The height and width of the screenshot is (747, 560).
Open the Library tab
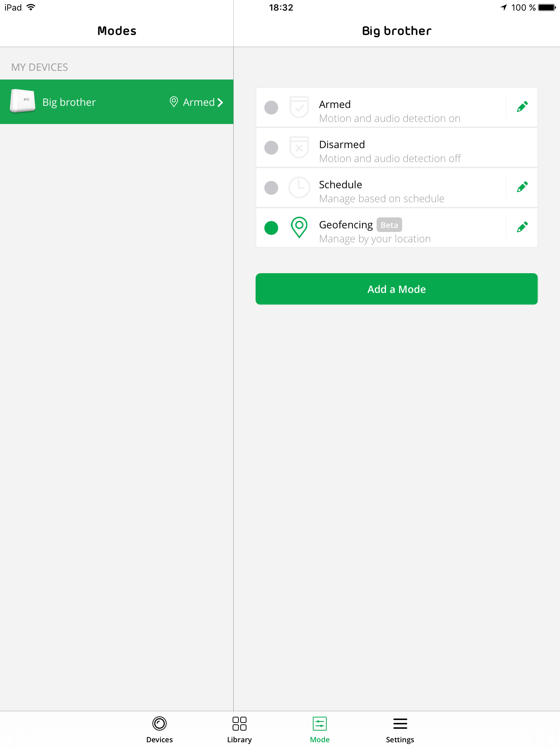pos(240,729)
